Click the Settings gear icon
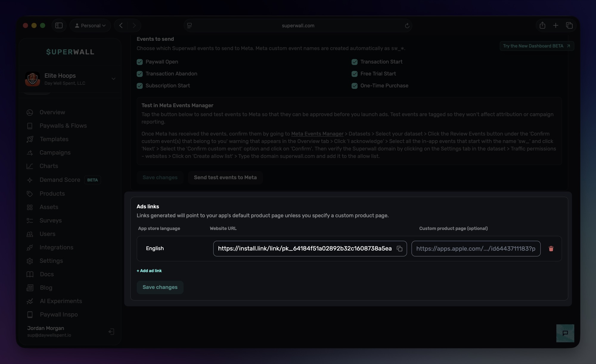 tap(30, 261)
